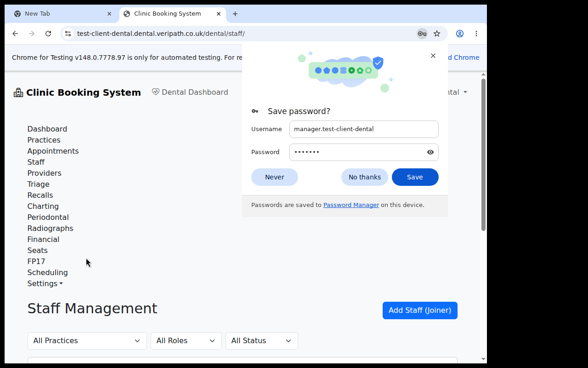
Task: Click the browser forward arrow
Action: click(32, 34)
